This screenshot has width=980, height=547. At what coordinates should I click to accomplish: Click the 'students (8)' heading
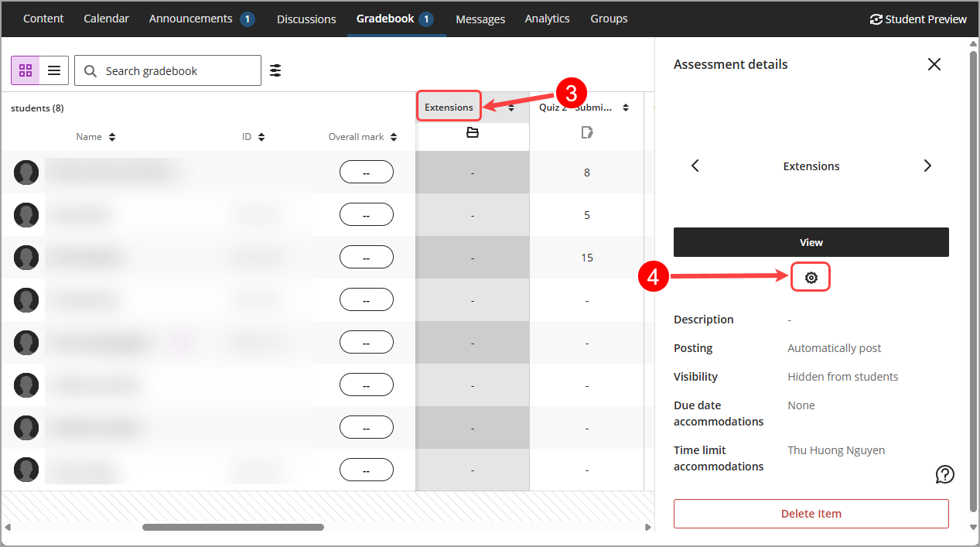point(37,108)
